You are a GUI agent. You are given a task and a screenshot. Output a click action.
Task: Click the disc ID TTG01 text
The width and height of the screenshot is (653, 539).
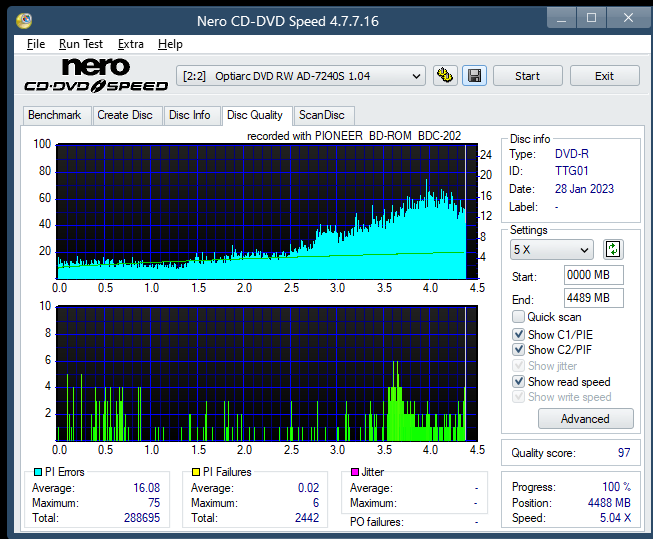[571, 171]
